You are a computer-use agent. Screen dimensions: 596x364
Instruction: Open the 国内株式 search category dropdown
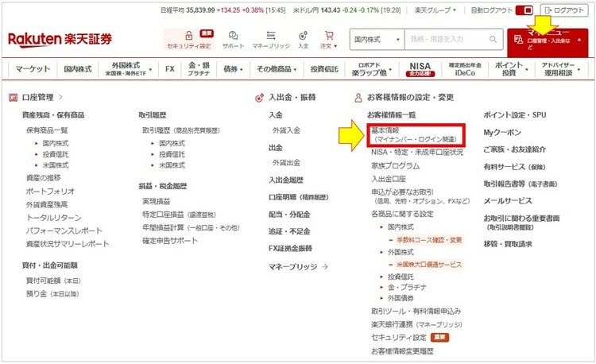[377, 39]
